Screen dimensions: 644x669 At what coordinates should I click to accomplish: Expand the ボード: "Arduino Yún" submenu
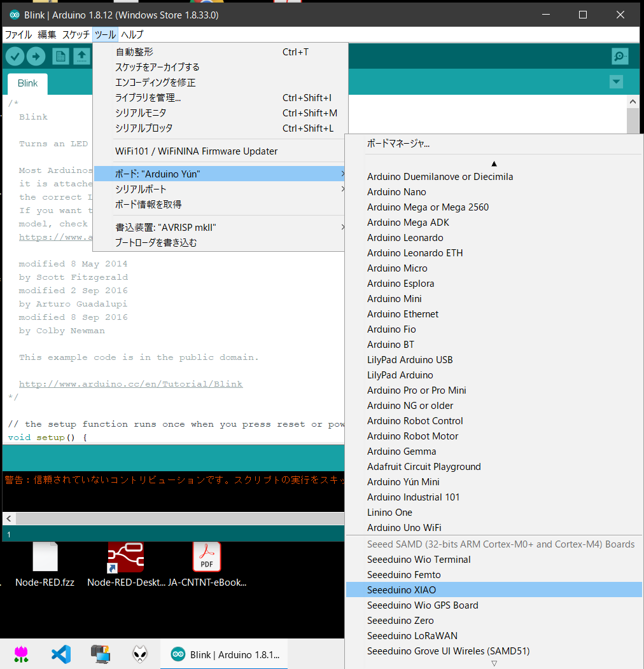pos(219,174)
